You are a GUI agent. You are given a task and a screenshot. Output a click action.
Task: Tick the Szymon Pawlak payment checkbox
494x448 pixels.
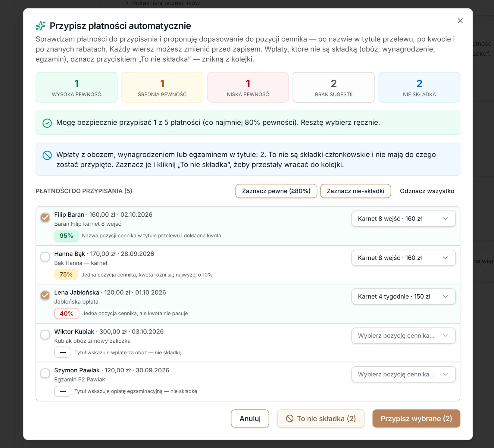(45, 373)
